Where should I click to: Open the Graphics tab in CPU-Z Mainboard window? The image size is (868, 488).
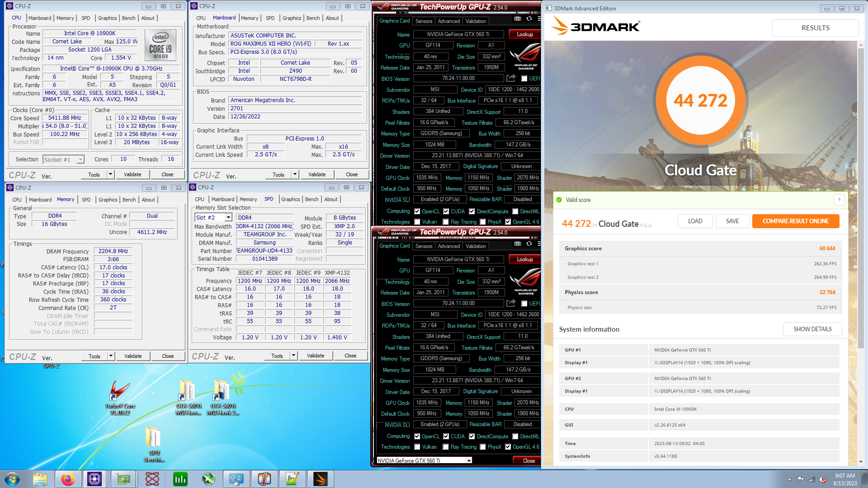[x=292, y=18]
